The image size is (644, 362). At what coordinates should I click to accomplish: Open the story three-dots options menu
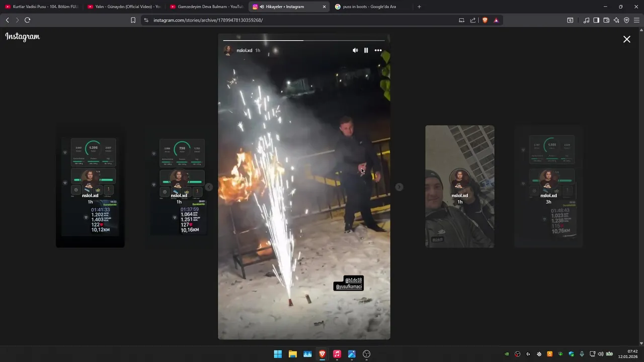tap(378, 50)
